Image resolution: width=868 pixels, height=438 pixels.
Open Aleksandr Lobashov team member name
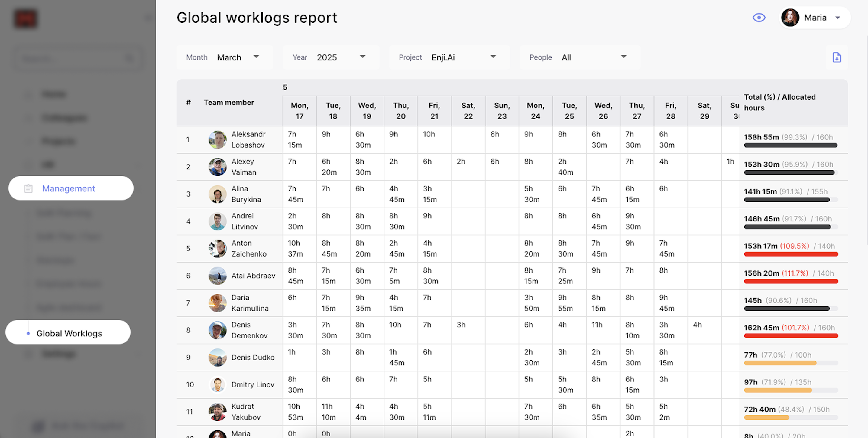pos(248,139)
